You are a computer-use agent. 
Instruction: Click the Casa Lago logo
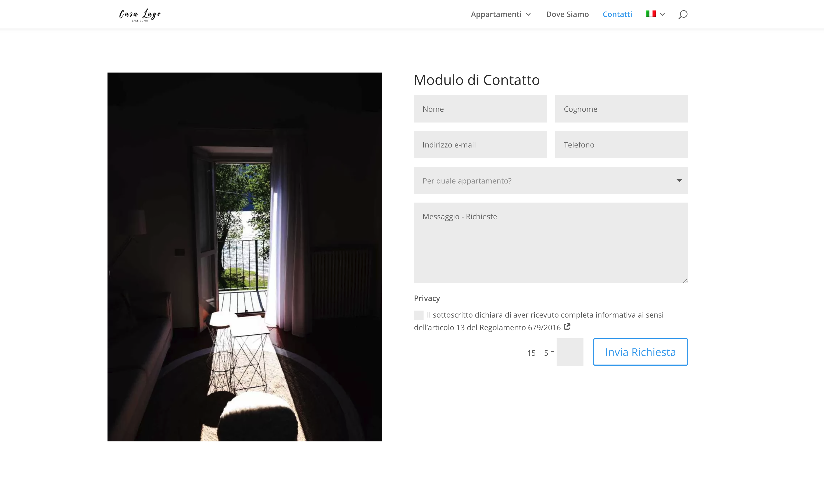pyautogui.click(x=140, y=15)
